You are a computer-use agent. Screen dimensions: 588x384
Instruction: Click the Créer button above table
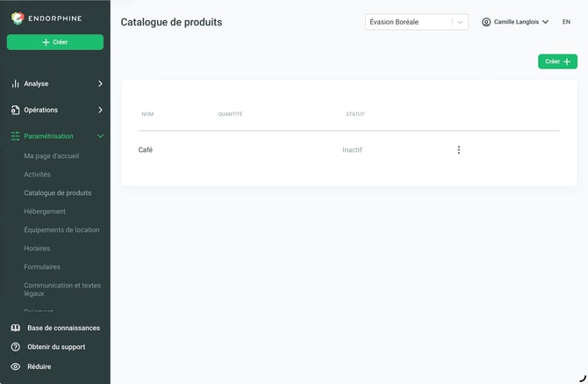coord(557,62)
